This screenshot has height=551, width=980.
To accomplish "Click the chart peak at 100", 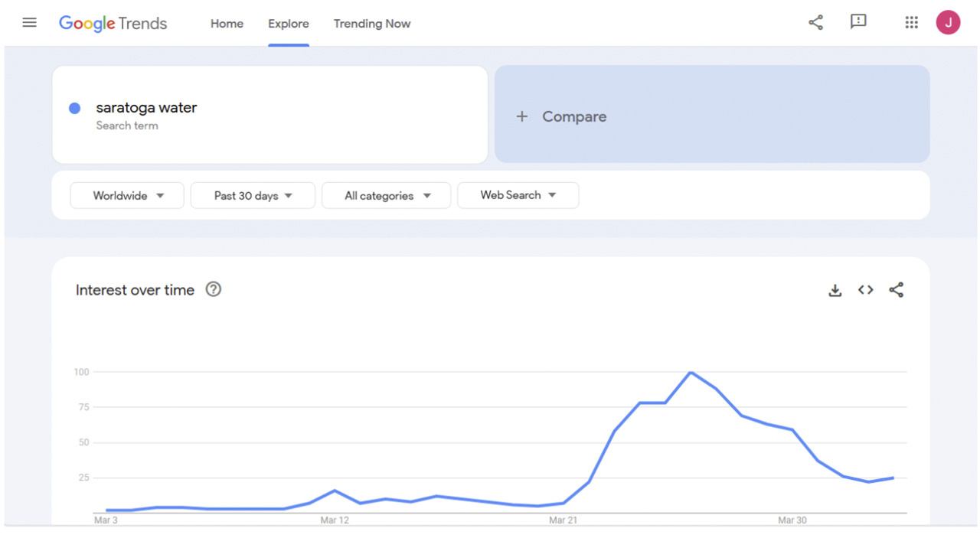I will pyautogui.click(x=691, y=373).
